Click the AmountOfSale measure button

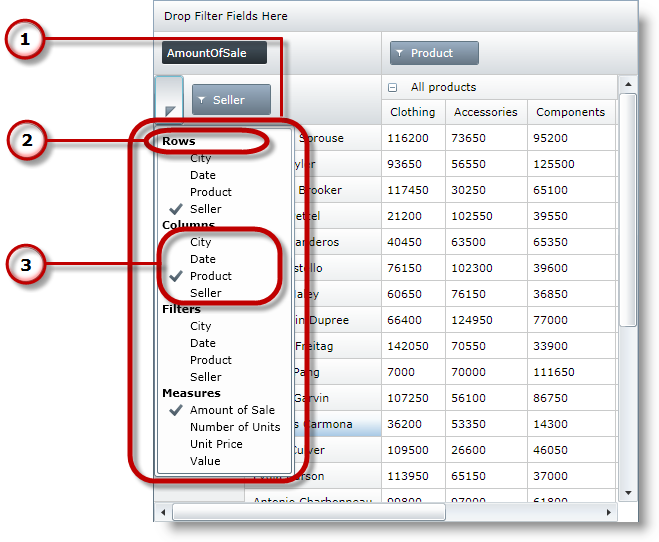tap(214, 53)
